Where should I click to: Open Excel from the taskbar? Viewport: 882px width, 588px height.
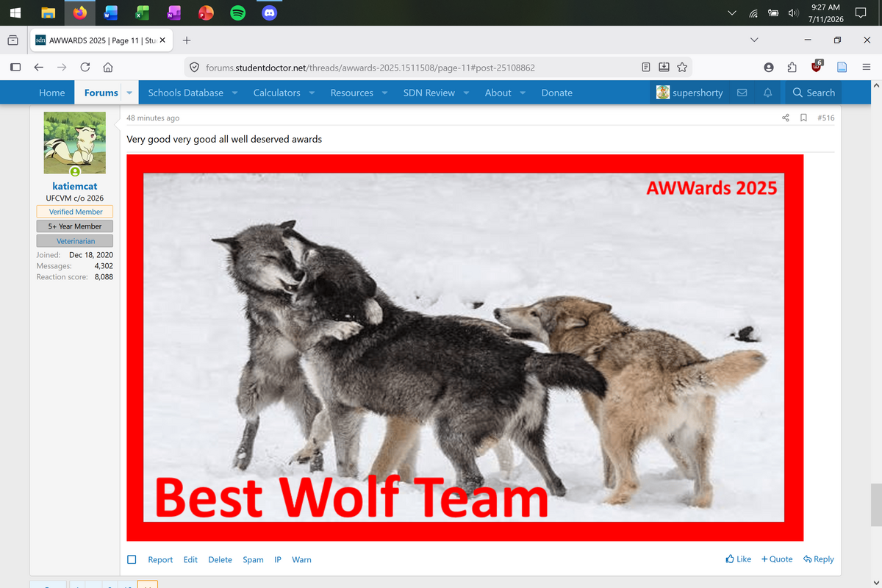click(x=143, y=13)
